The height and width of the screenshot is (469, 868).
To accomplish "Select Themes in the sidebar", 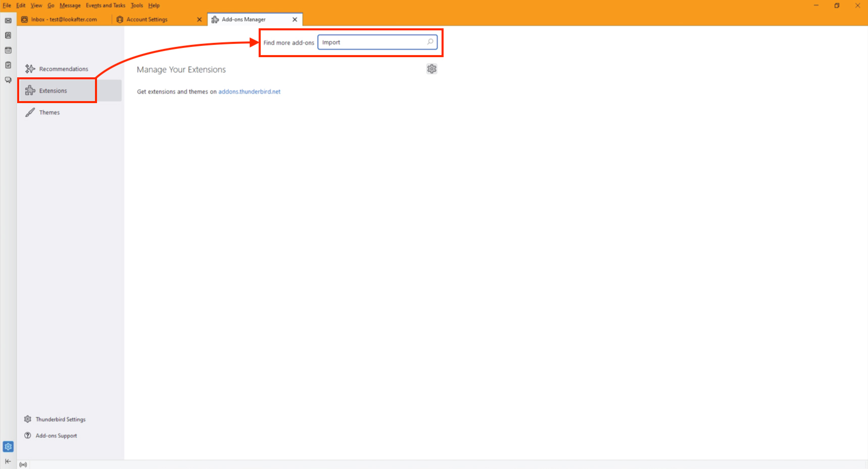I will (50, 112).
